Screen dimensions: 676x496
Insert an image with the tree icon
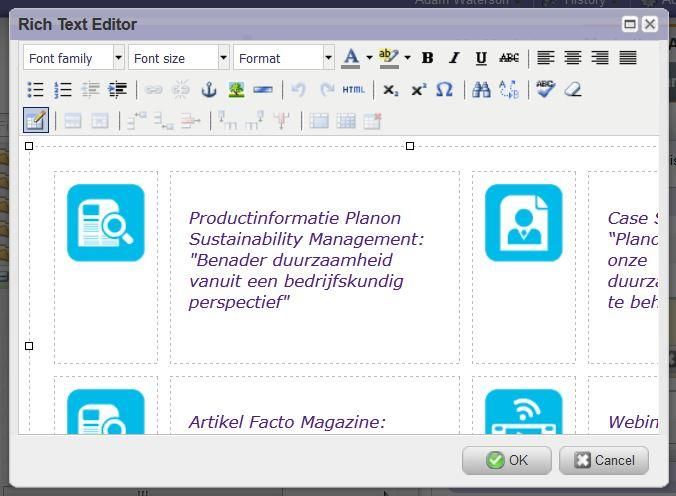point(236,90)
